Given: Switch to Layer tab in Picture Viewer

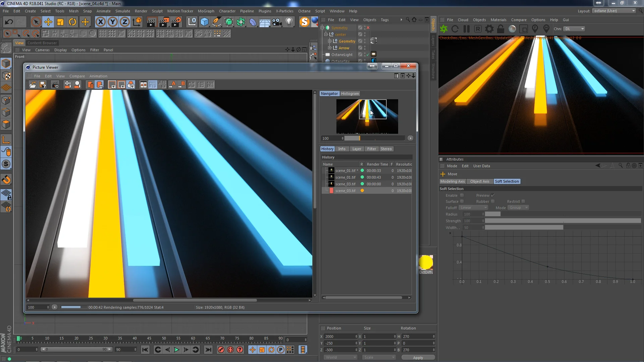Looking at the screenshot, I should pyautogui.click(x=357, y=149).
